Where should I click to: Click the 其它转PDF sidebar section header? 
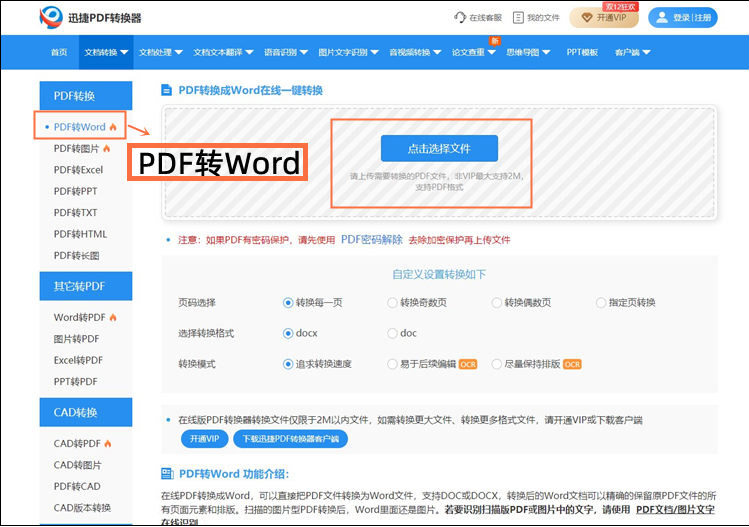(86, 286)
